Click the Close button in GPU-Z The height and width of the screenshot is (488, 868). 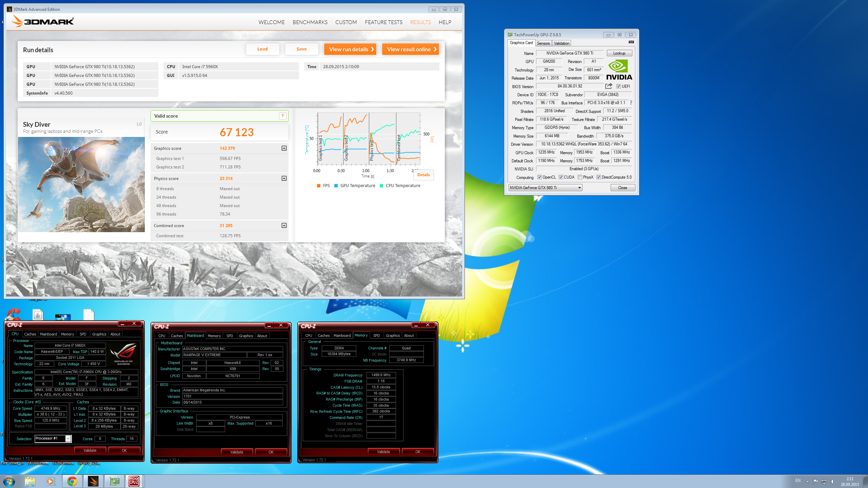[623, 188]
